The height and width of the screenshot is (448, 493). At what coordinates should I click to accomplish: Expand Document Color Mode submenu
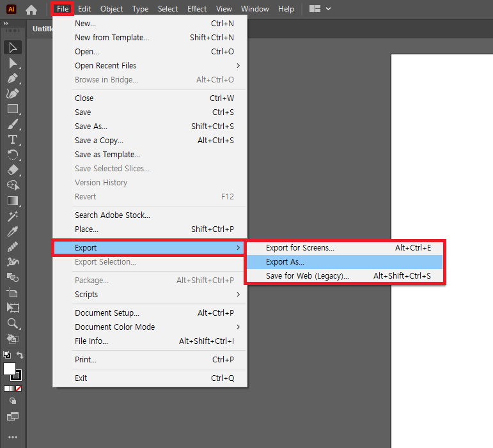(150, 327)
